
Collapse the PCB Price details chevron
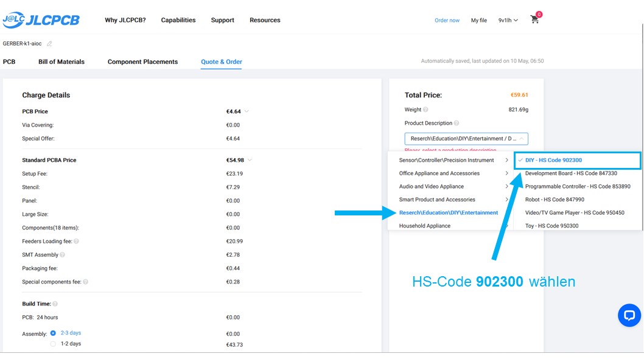click(247, 111)
